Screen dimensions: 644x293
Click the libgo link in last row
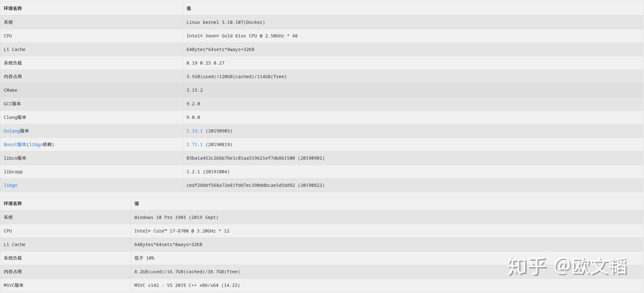click(x=10, y=185)
